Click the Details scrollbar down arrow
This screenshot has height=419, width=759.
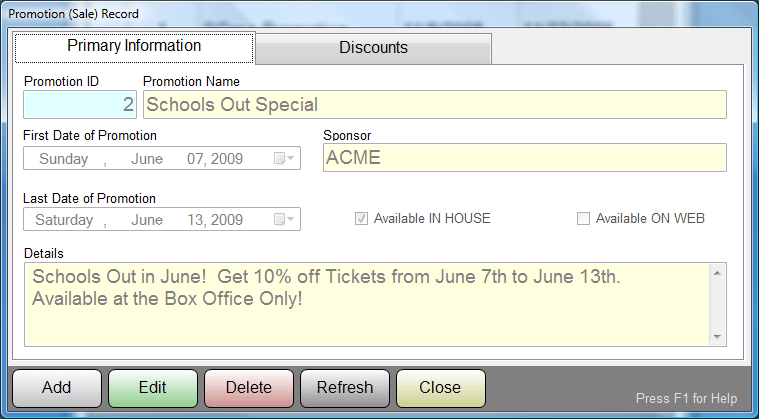point(716,337)
